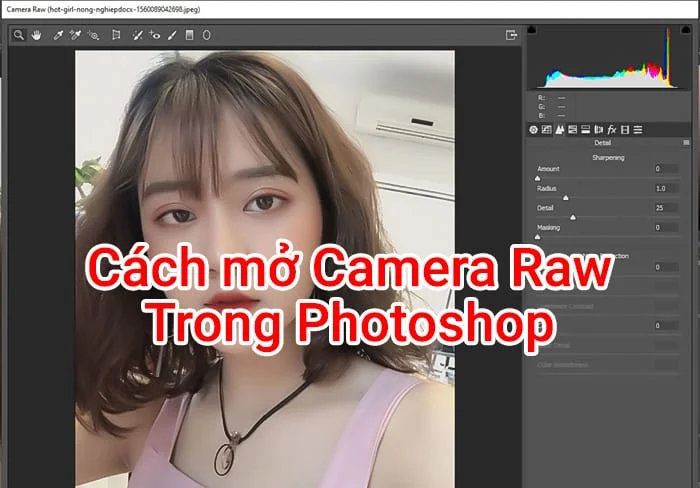Screen dimensions: 700x488
Task: Select the Transform tool
Action: [116, 35]
